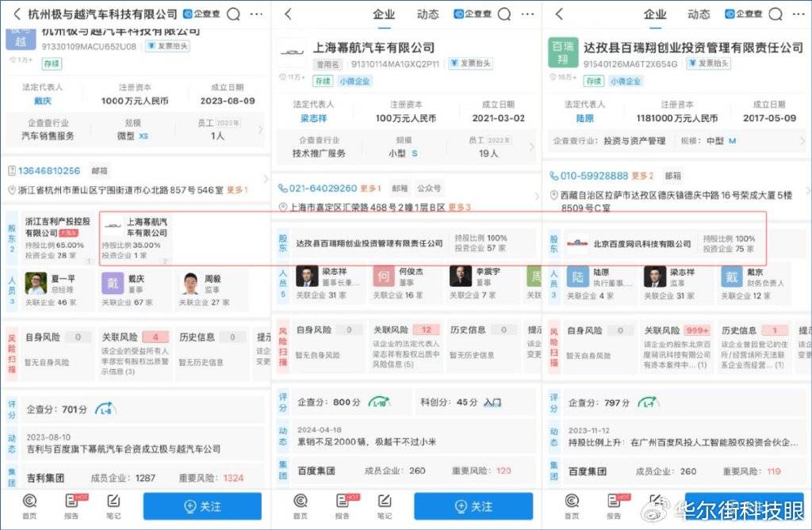This screenshot has height=530, width=812.
Task: Open legal representative 陆原 link
Action: (x=584, y=118)
